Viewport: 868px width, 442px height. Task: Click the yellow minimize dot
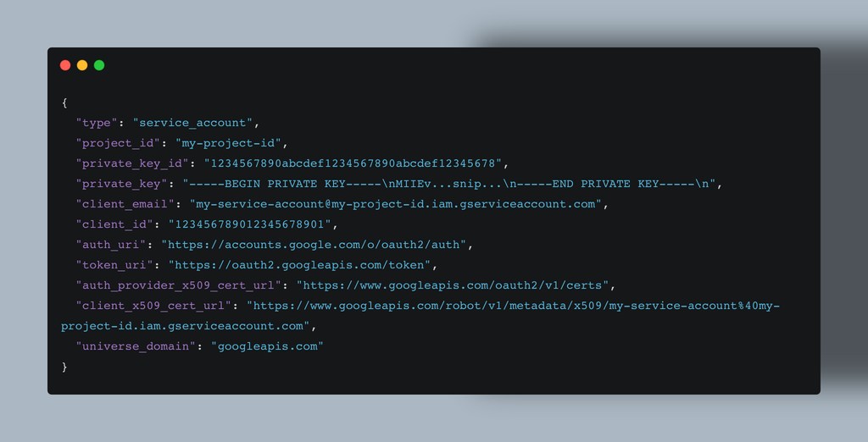coord(82,65)
